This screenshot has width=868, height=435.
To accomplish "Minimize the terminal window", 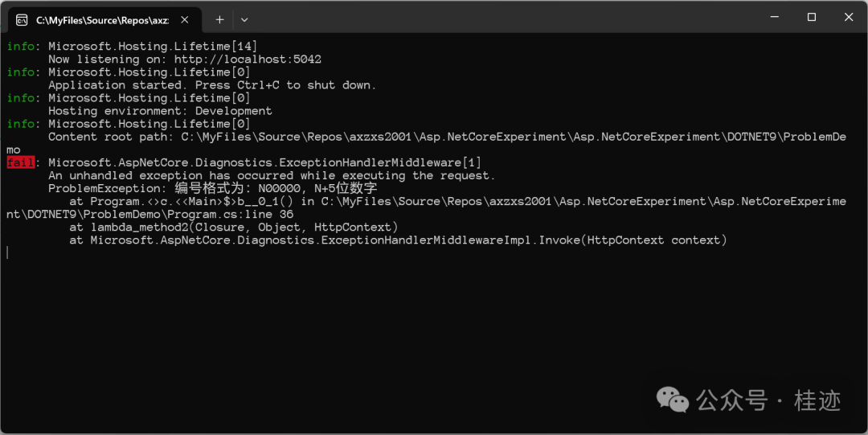I will (775, 17).
